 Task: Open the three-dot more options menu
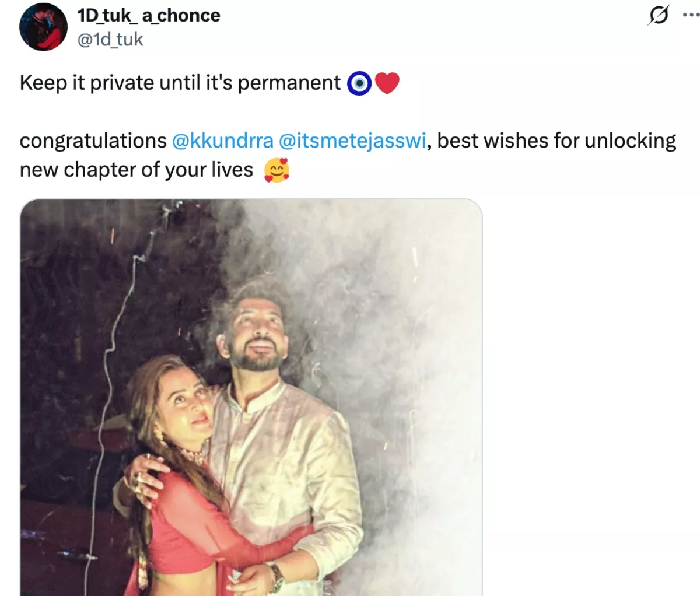pyautogui.click(x=692, y=16)
